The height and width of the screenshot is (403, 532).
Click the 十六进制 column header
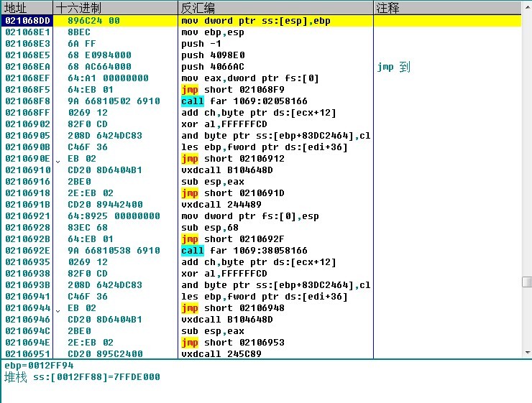115,8
